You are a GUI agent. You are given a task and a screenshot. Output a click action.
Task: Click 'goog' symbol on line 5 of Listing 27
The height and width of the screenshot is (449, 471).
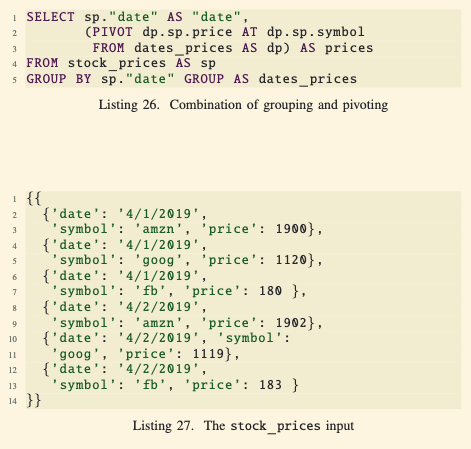[158, 260]
